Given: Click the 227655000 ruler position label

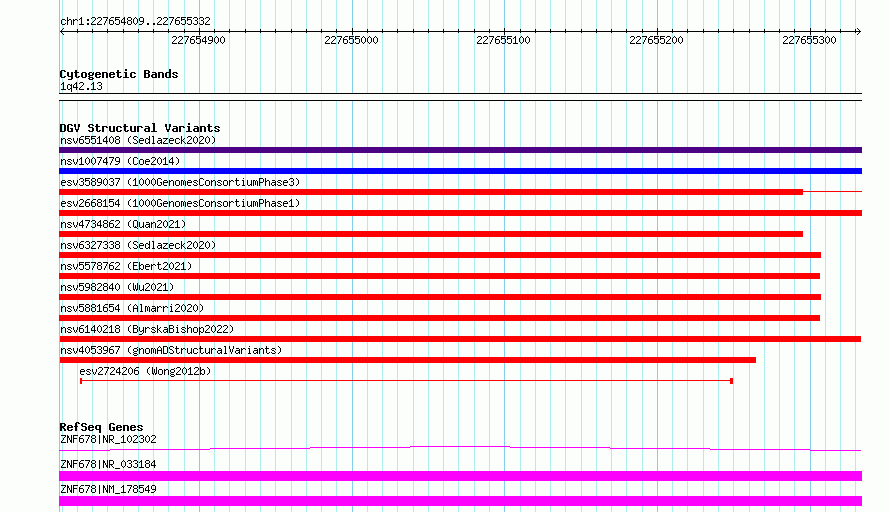Looking at the screenshot, I should (351, 40).
